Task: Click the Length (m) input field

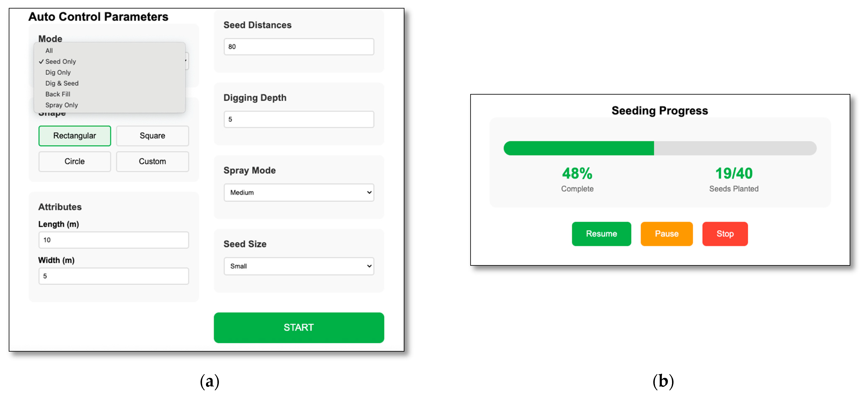Action: tap(113, 240)
